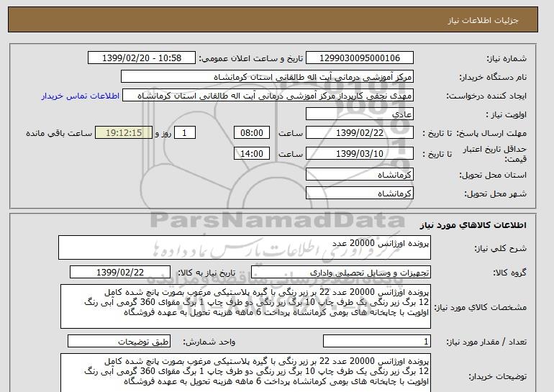Select the remaining days field showing 1

(184, 133)
